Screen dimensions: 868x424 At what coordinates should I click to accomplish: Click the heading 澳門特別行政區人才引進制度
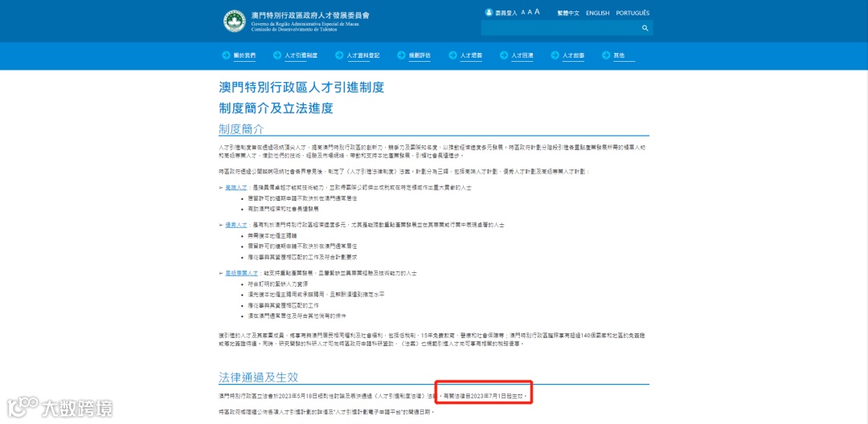(301, 88)
